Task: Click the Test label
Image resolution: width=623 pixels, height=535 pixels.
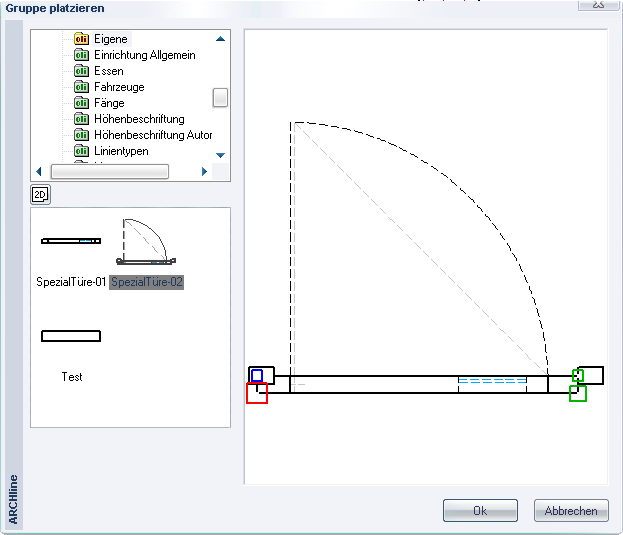Action: 72,377
